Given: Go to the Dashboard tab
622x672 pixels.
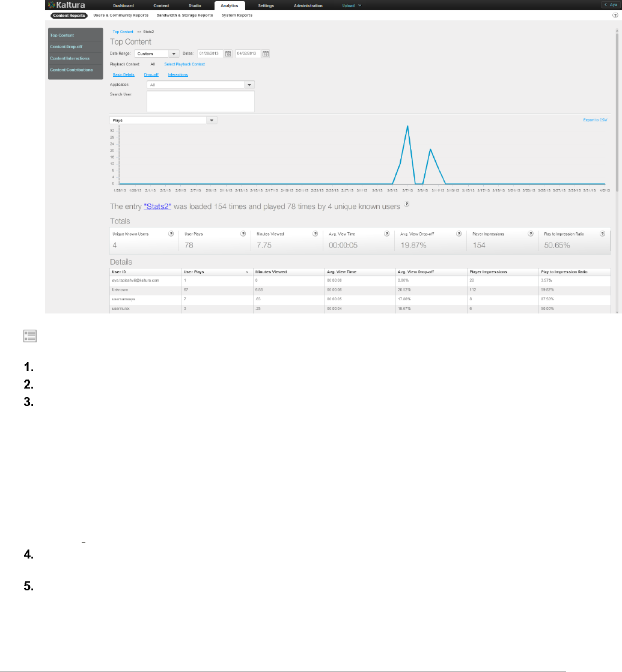Looking at the screenshot, I should tap(124, 5).
